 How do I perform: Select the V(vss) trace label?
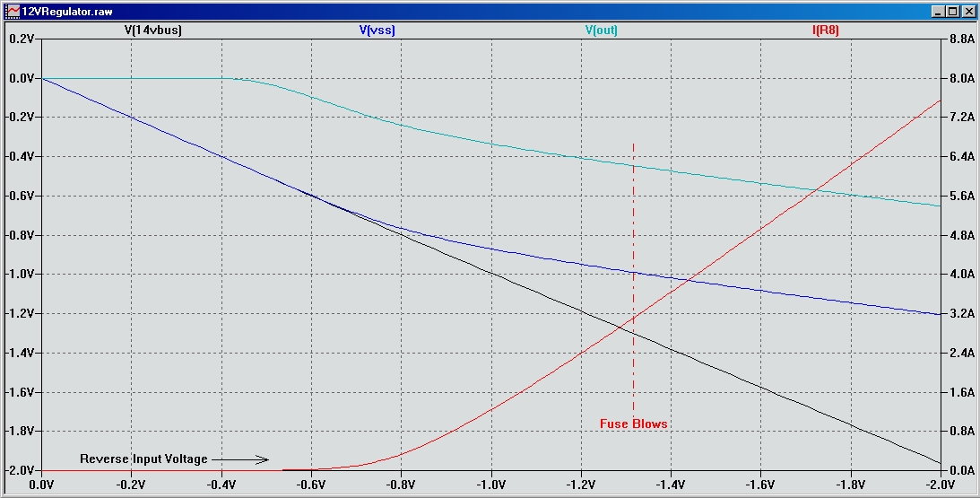(377, 30)
